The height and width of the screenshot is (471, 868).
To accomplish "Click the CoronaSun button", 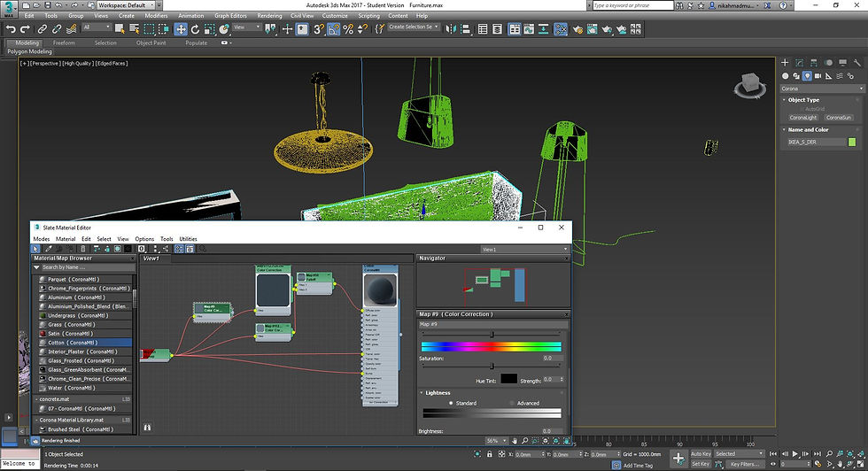I will pos(838,118).
